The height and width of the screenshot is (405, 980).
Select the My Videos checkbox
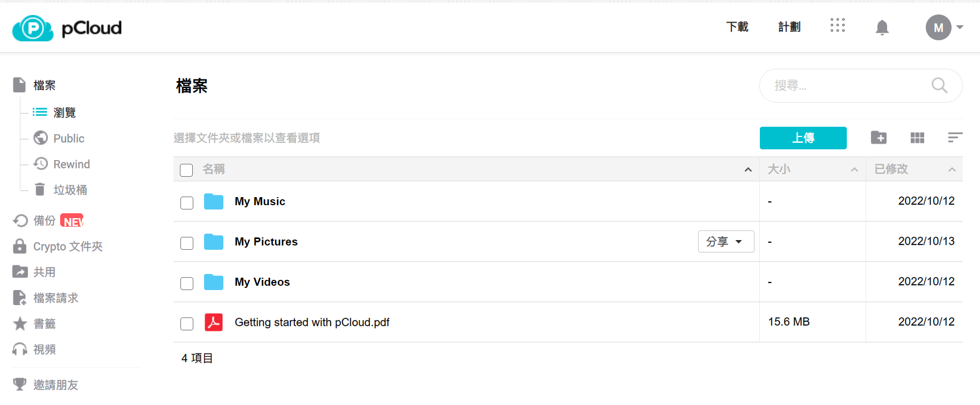[x=187, y=283]
